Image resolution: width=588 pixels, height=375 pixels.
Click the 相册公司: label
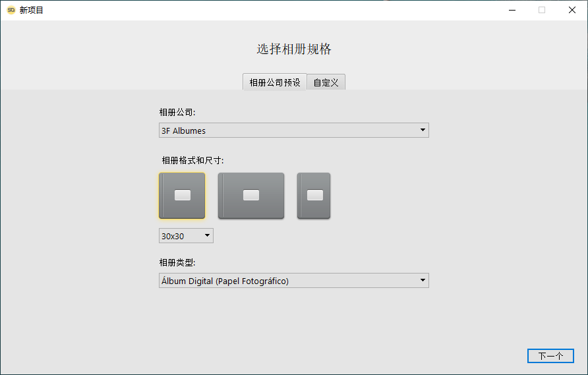(177, 112)
